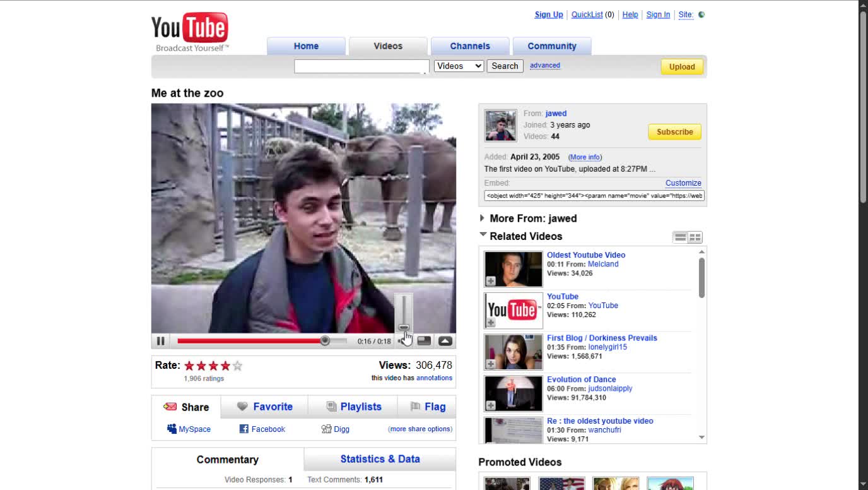
Task: Switch to the Statistics & Data tab
Action: 380,459
